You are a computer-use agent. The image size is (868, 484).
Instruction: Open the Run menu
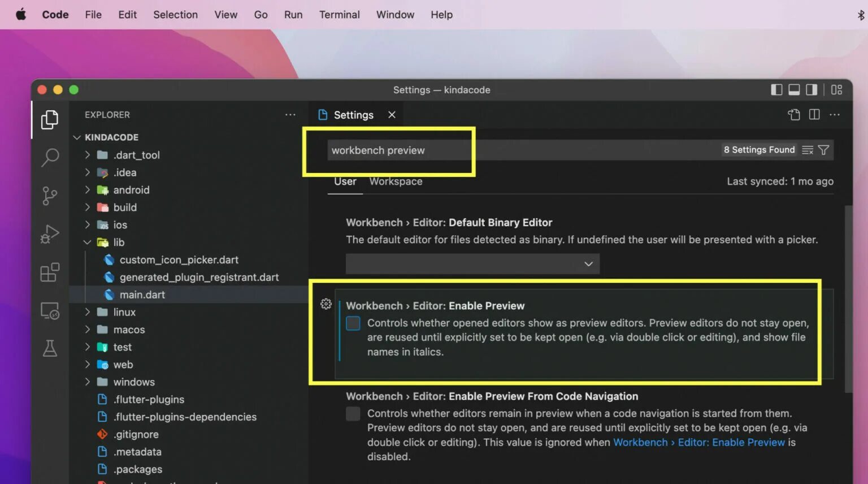tap(293, 15)
